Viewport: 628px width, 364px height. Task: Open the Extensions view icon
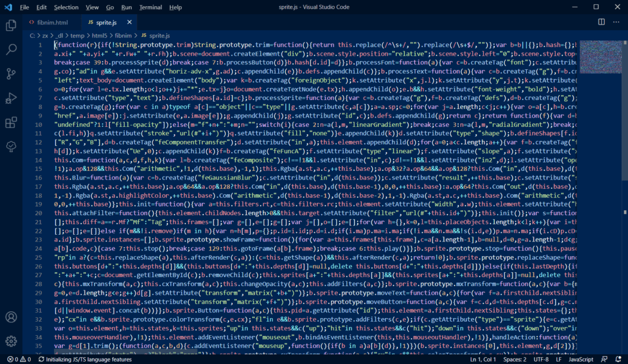tap(10, 121)
